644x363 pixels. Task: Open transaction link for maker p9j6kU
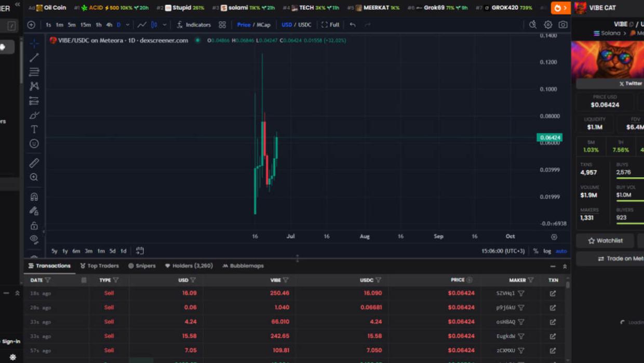tap(553, 307)
